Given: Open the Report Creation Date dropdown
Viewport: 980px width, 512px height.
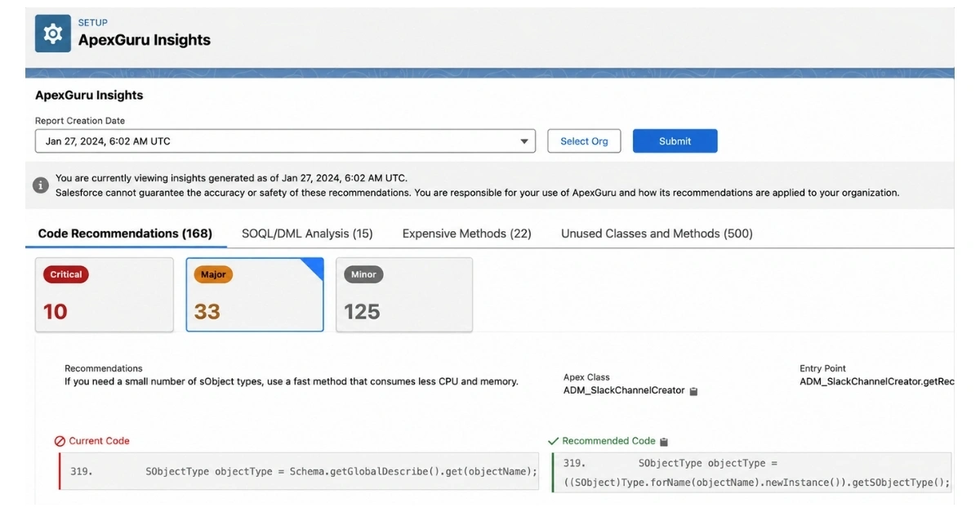Looking at the screenshot, I should pyautogui.click(x=285, y=141).
